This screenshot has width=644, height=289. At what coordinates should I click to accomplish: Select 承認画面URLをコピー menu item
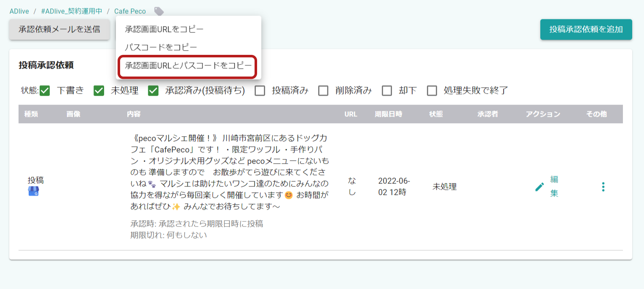pyautogui.click(x=164, y=30)
